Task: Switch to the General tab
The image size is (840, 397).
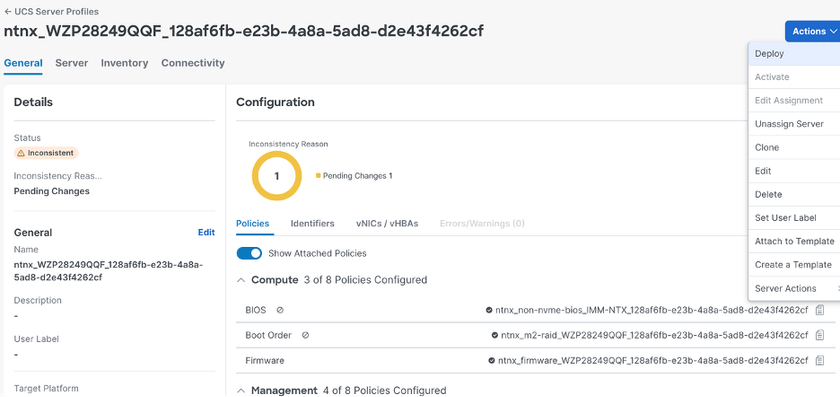Action: (23, 63)
